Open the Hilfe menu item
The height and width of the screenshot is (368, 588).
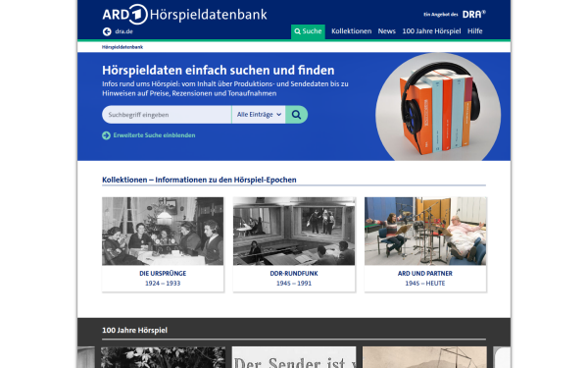click(x=474, y=31)
